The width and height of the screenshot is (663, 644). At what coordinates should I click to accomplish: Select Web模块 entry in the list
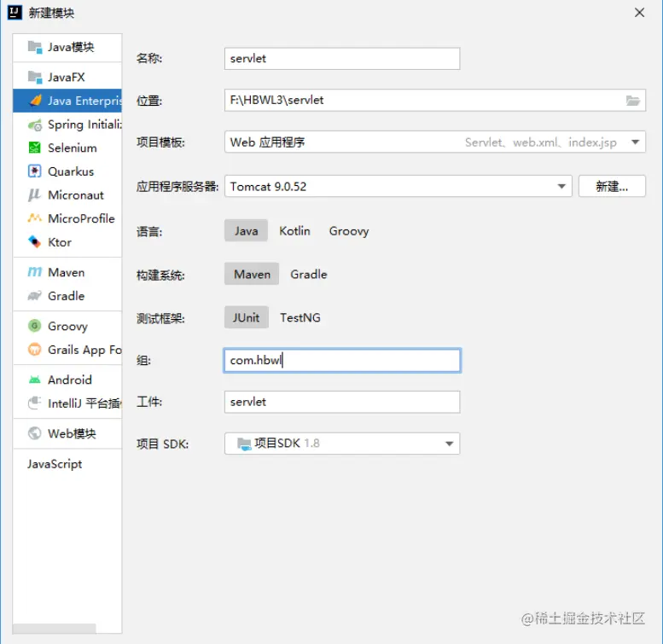tap(67, 433)
